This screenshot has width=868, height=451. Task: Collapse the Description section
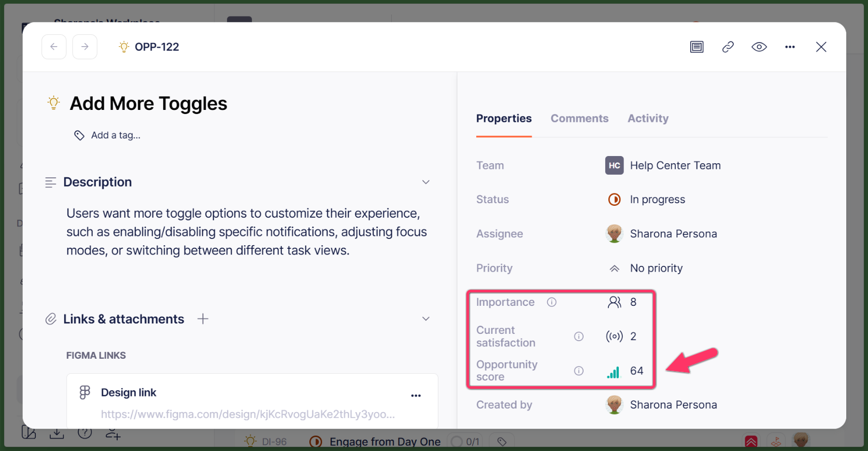point(426,182)
